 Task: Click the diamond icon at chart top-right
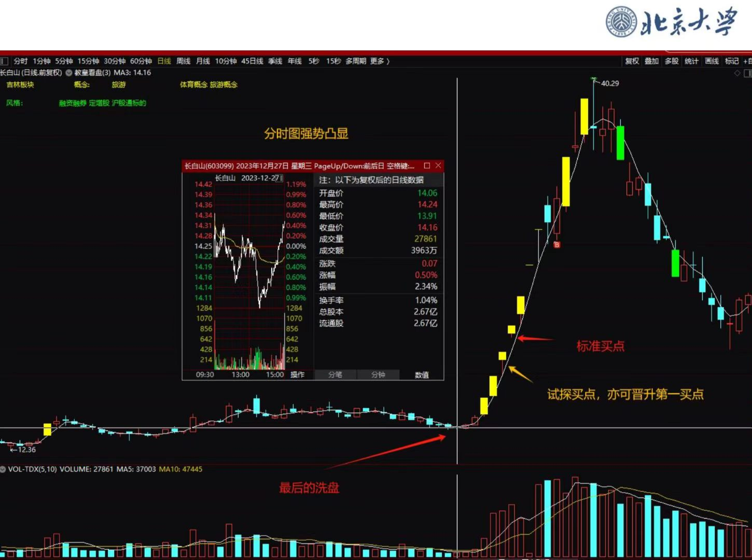737,73
